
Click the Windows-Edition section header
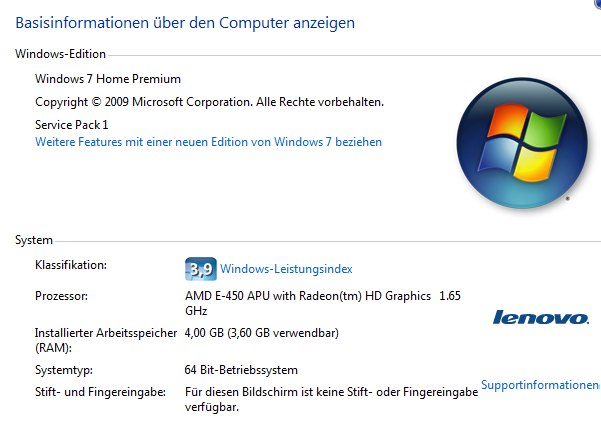click(x=60, y=54)
